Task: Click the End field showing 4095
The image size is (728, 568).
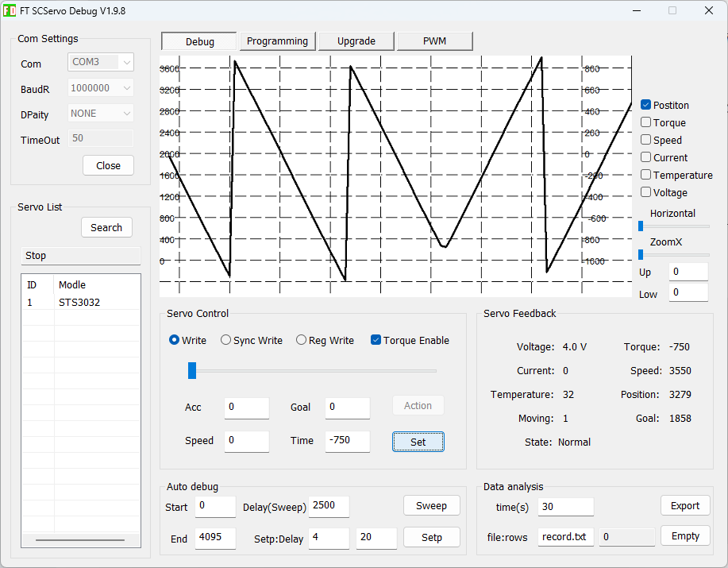Action: pyautogui.click(x=215, y=539)
